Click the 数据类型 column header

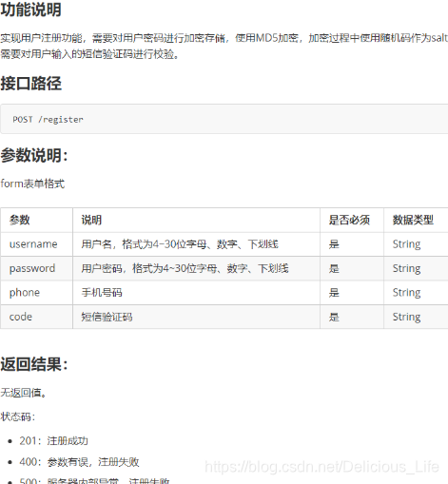[x=413, y=220]
